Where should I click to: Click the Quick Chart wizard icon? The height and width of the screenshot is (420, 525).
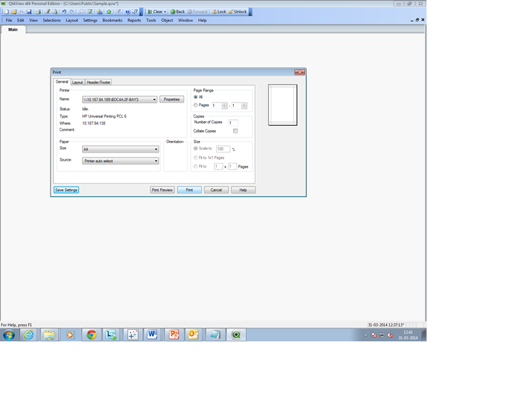tap(100, 12)
